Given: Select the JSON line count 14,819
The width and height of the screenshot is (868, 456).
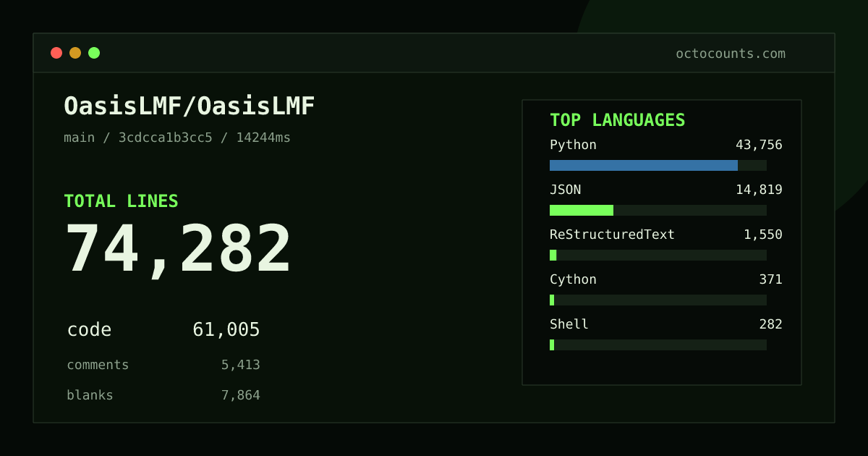Looking at the screenshot, I should (x=759, y=190).
